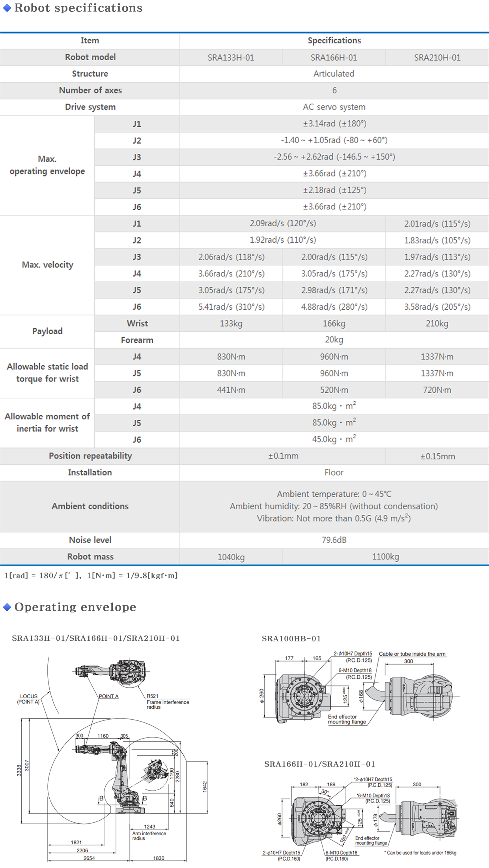Click the 'Payload' row header
This screenshot has width=489, height=868.
[x=47, y=331]
